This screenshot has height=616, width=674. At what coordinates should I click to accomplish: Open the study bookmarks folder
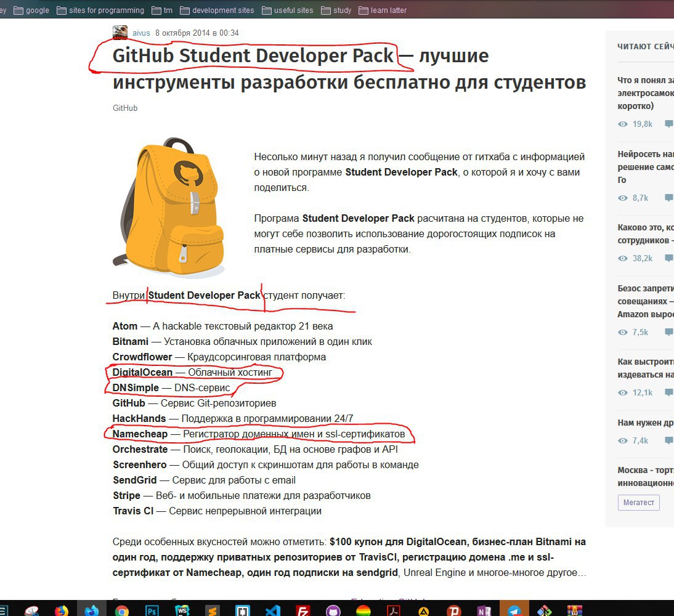click(x=336, y=10)
